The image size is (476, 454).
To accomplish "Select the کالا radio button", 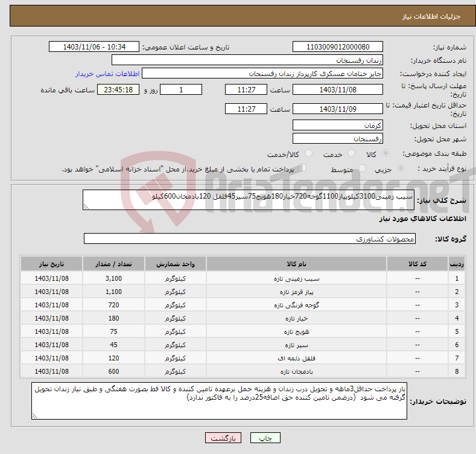I will click(x=386, y=153).
